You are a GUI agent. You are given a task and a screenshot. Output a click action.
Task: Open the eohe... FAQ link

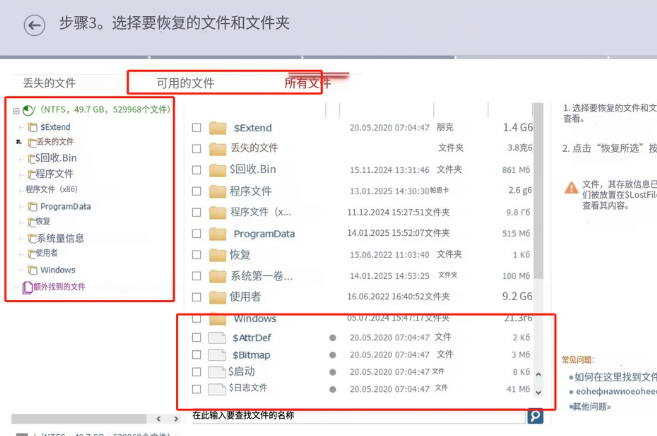616,392
